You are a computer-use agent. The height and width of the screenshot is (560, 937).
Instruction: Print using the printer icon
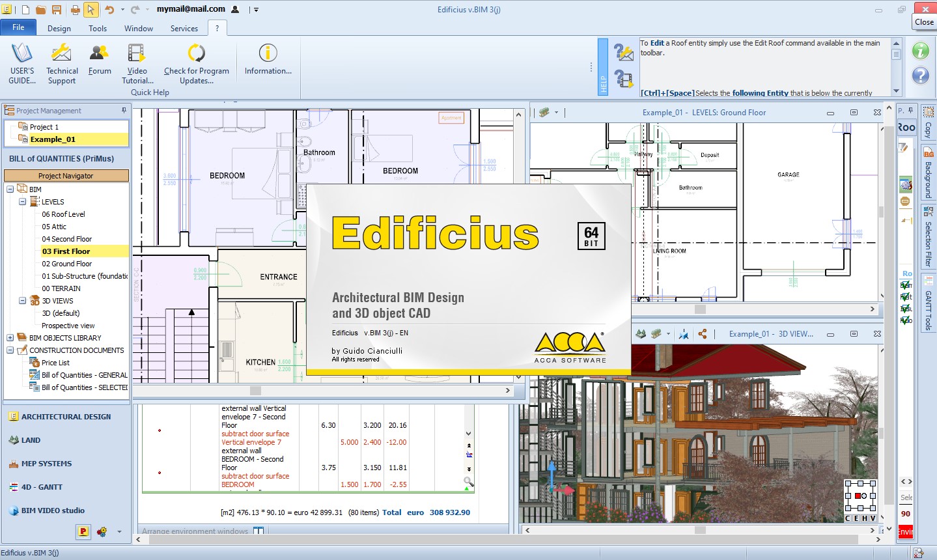pos(75,9)
